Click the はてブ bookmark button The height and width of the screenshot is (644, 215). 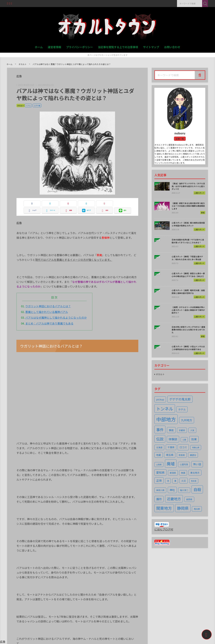[86, 210]
